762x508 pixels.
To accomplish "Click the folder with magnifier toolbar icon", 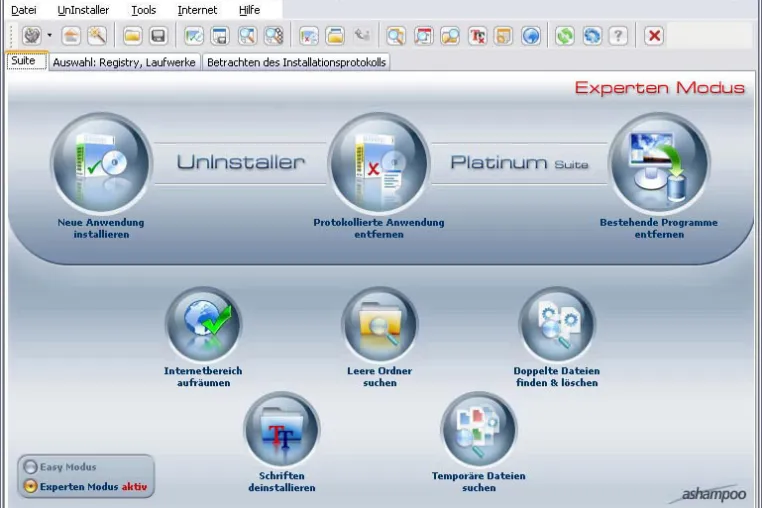I will tap(450, 35).
